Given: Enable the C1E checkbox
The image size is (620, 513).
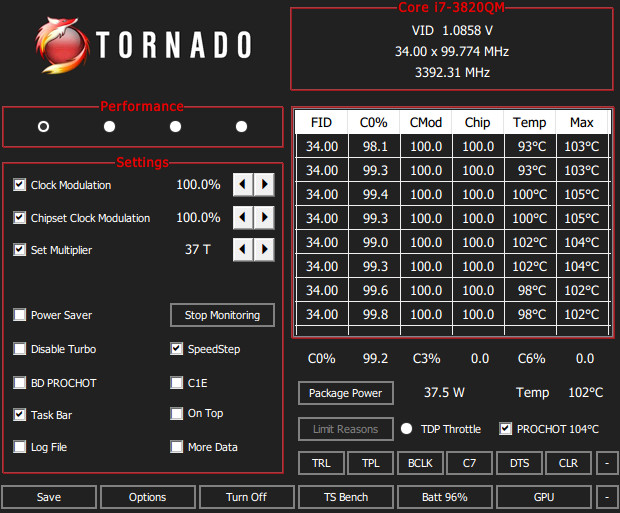Looking at the screenshot, I should pos(176,383).
